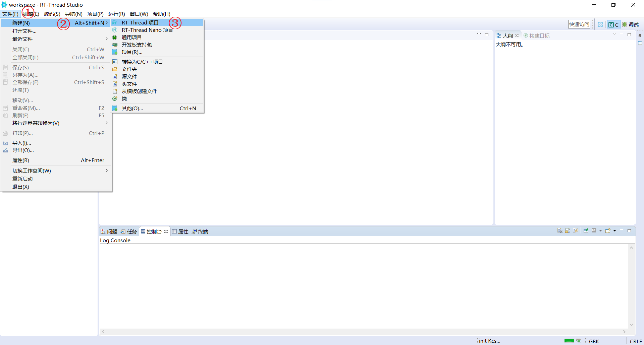The image size is (644, 345).
Task: Open the 终端 terminal tab
Action: tap(200, 231)
